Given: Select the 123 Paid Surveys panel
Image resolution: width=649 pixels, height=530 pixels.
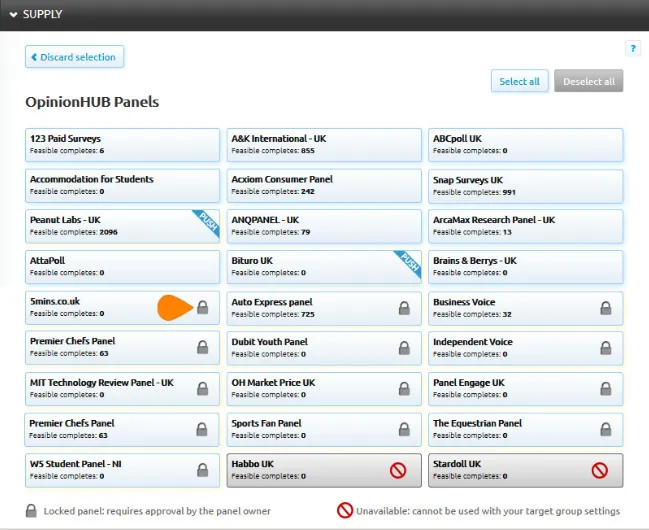Looking at the screenshot, I should (122, 145).
